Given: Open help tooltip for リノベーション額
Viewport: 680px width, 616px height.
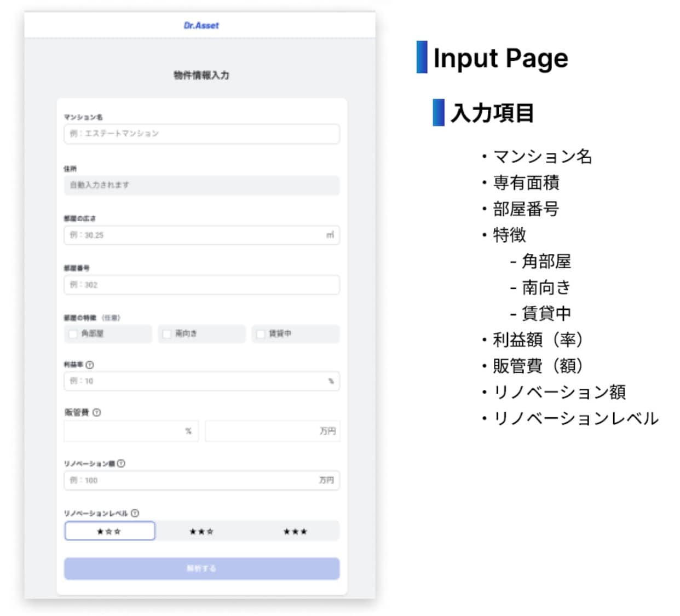Looking at the screenshot, I should click(121, 463).
